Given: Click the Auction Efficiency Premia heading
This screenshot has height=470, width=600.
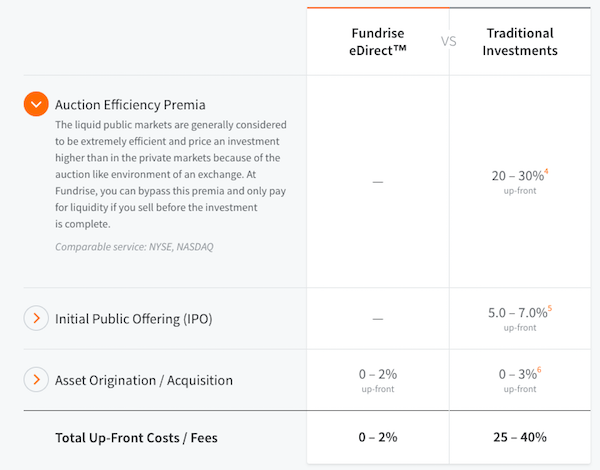Looking at the screenshot, I should coord(131,104).
